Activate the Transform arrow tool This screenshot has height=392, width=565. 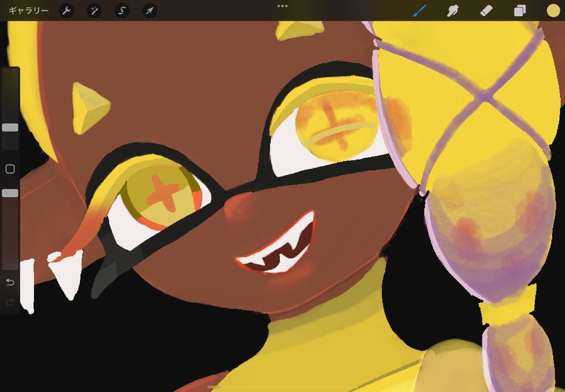tap(149, 11)
